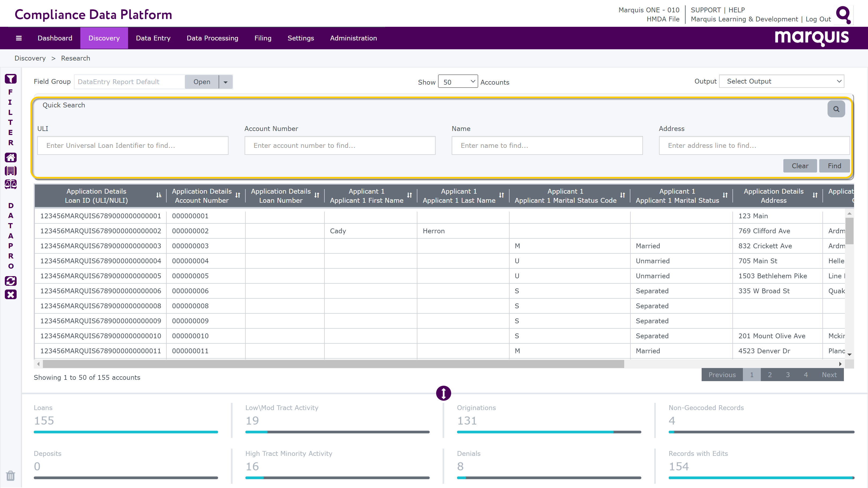The height and width of the screenshot is (488, 868).
Task: Click the trash can icon
Action: (10, 475)
